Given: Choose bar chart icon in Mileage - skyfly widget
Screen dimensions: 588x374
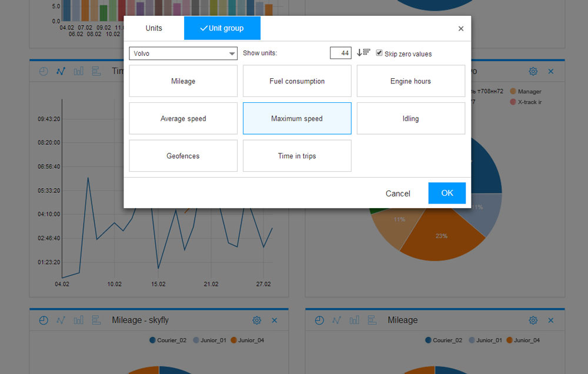Looking at the screenshot, I should click(x=78, y=320).
